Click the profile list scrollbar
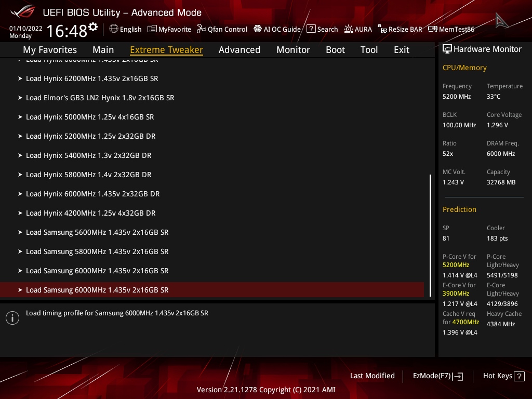Viewport: 532px width, 399px height. pos(430,235)
